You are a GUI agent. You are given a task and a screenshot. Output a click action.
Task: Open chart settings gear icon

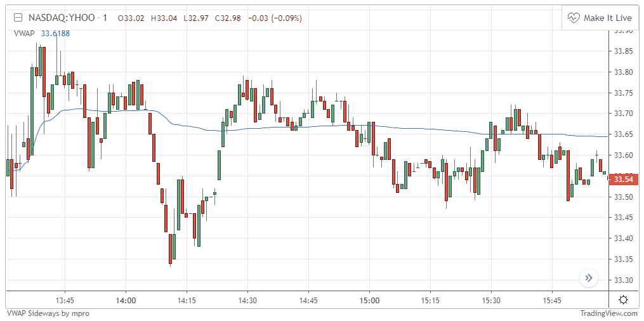pos(623,300)
